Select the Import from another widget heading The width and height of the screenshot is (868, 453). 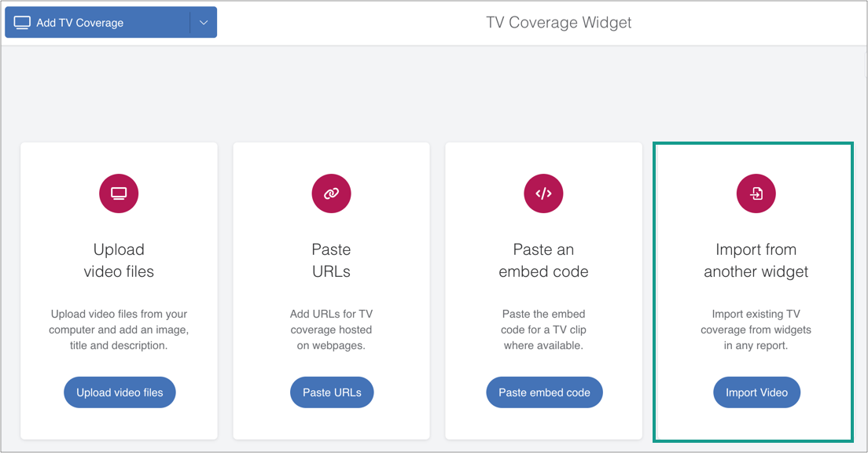756,260
